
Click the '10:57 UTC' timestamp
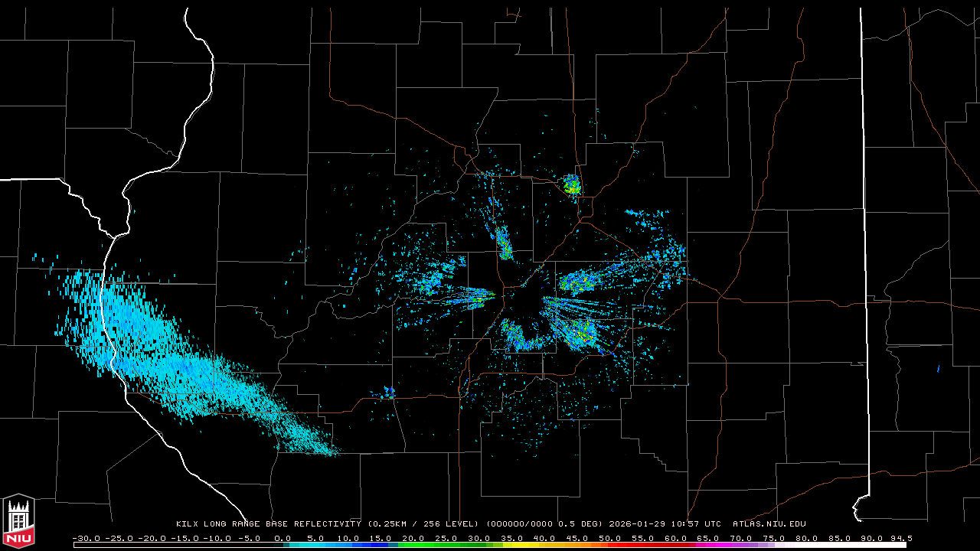click(x=694, y=524)
